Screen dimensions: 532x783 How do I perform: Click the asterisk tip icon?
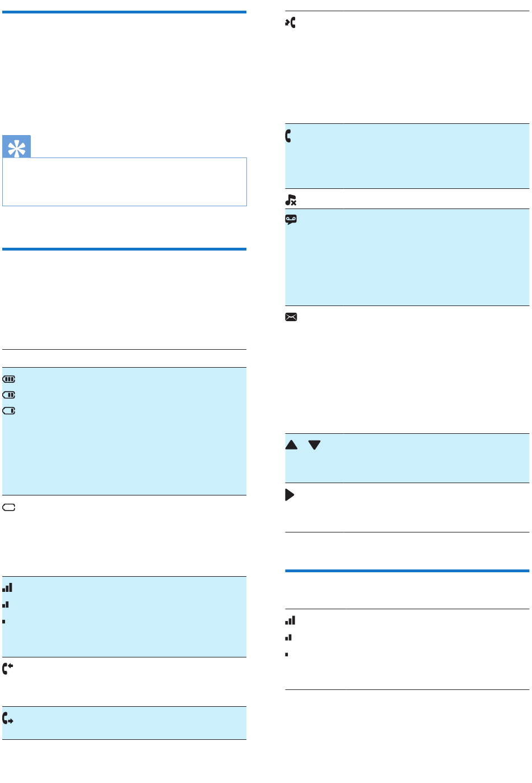click(16, 147)
